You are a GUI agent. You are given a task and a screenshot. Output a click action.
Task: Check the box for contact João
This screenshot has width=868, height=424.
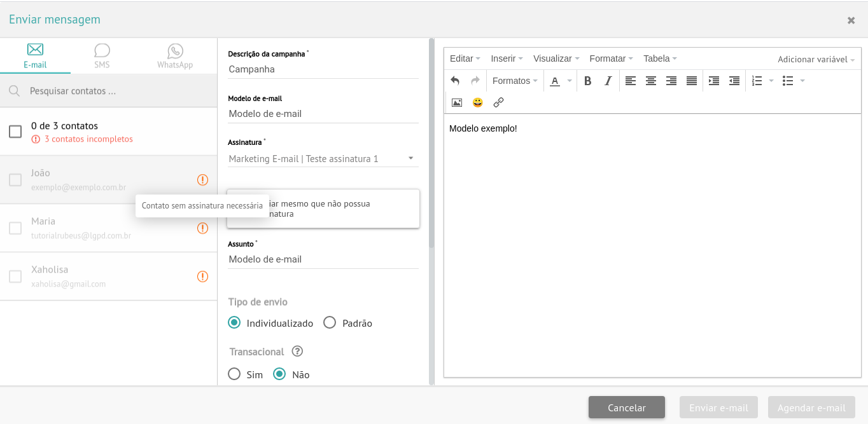point(15,180)
